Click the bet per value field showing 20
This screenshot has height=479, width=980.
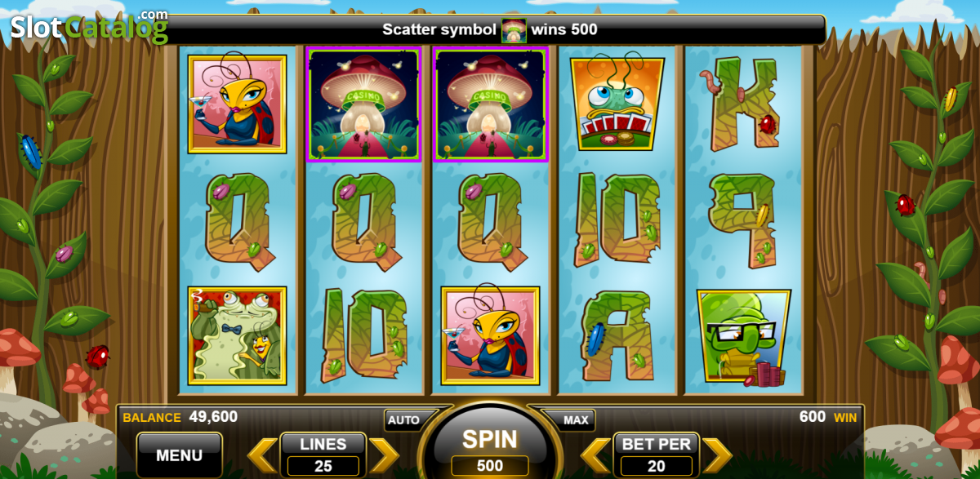[657, 467]
